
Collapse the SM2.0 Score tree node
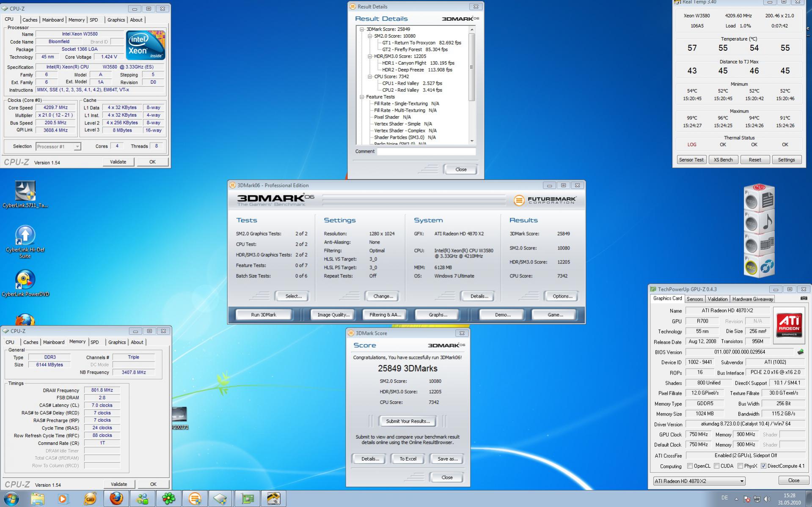click(x=369, y=36)
